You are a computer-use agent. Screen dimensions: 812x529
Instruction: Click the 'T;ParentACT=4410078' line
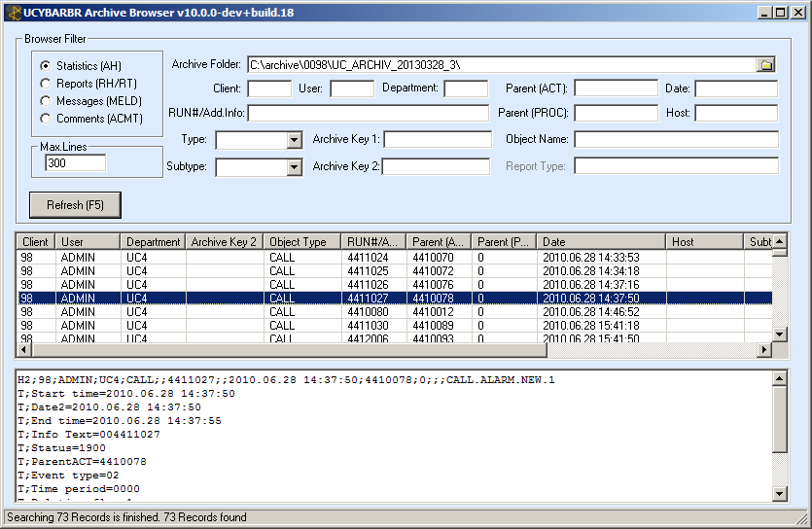82,461
